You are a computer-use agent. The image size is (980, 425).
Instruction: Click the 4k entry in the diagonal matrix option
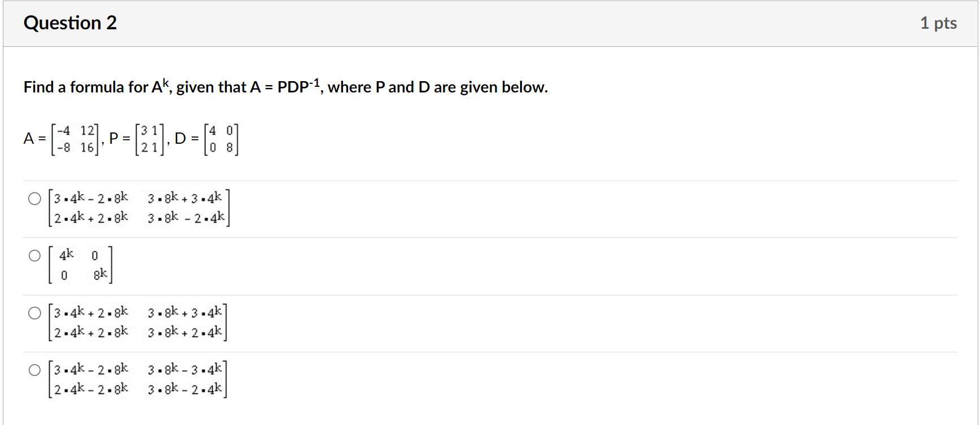(66, 254)
